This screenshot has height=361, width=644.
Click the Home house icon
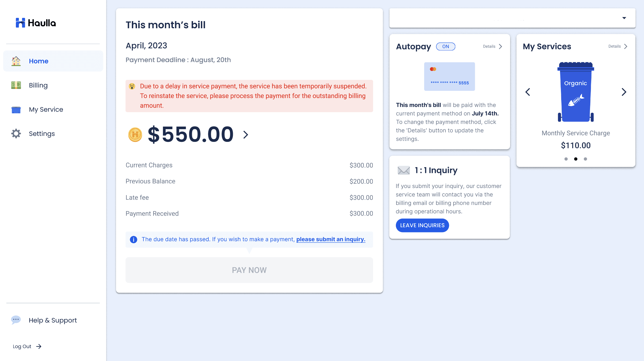tap(16, 61)
